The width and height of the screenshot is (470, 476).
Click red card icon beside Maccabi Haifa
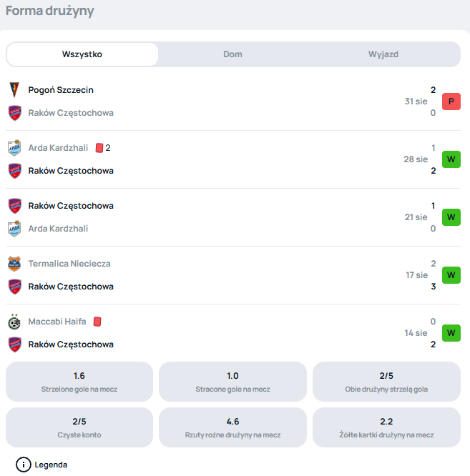97,322
